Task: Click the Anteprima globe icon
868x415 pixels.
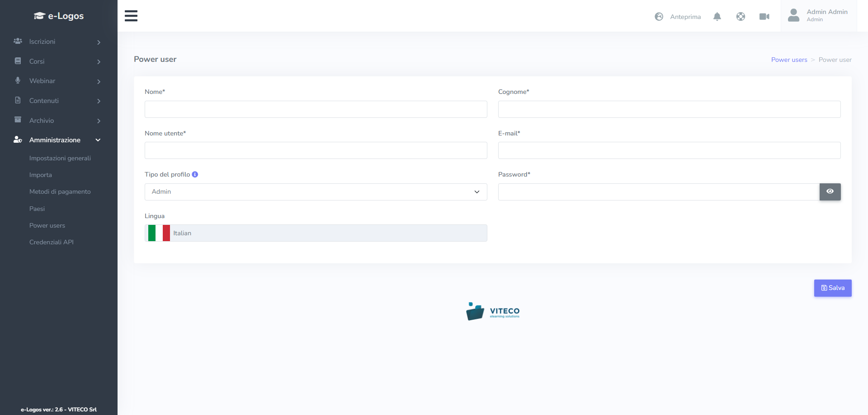Action: [x=659, y=17]
